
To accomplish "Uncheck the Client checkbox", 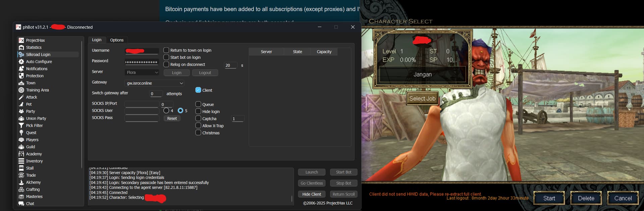I will 198,90.
